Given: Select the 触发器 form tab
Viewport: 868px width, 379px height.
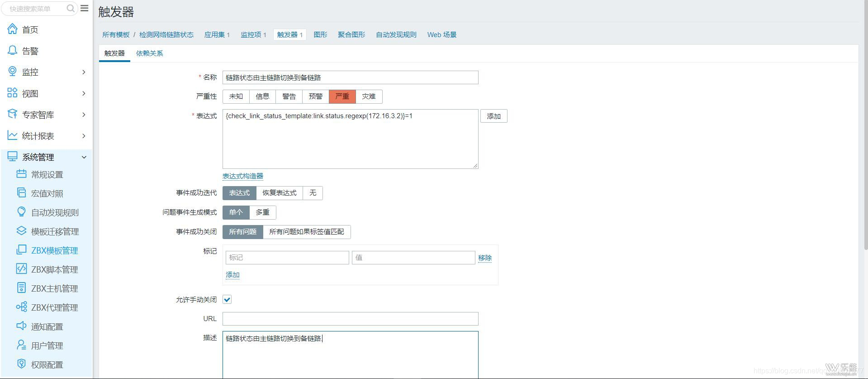Looking at the screenshot, I should click(114, 53).
